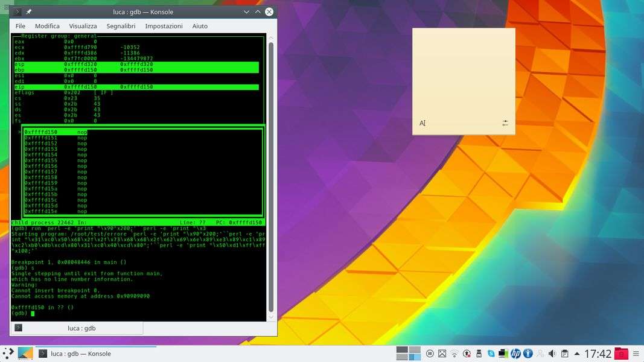Expand hidden system tray icons arrow
This screenshot has height=362, width=644.
[x=577, y=354]
